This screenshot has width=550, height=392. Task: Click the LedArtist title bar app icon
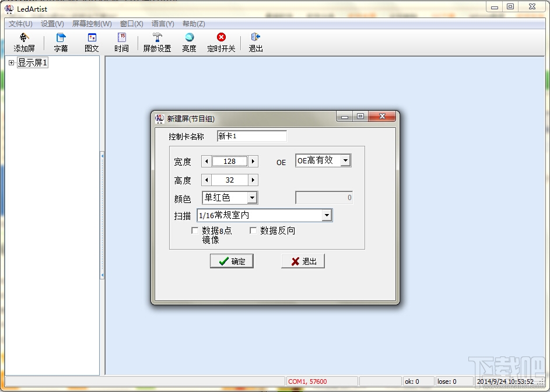coord(9,9)
